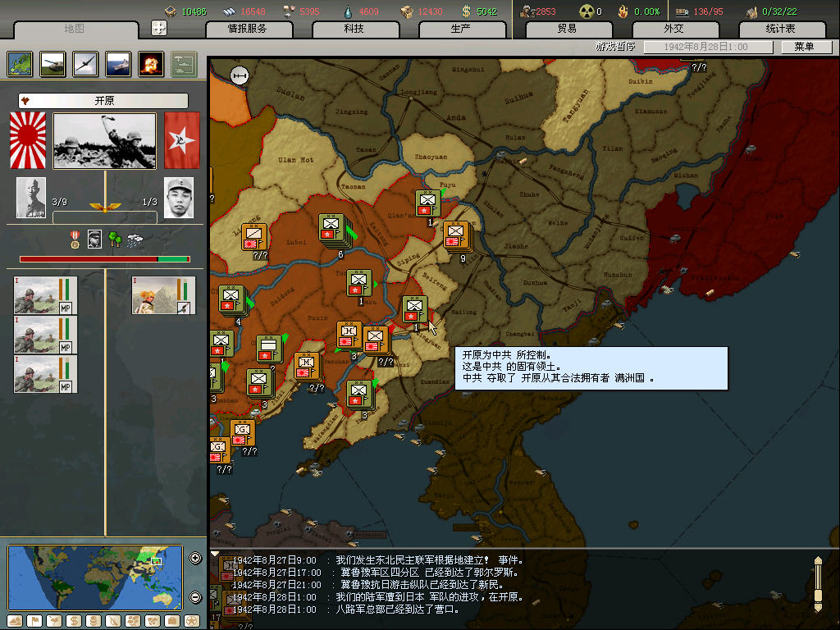840x630 pixels.
Task: Open the 情报服务 tab
Action: [x=248, y=29]
